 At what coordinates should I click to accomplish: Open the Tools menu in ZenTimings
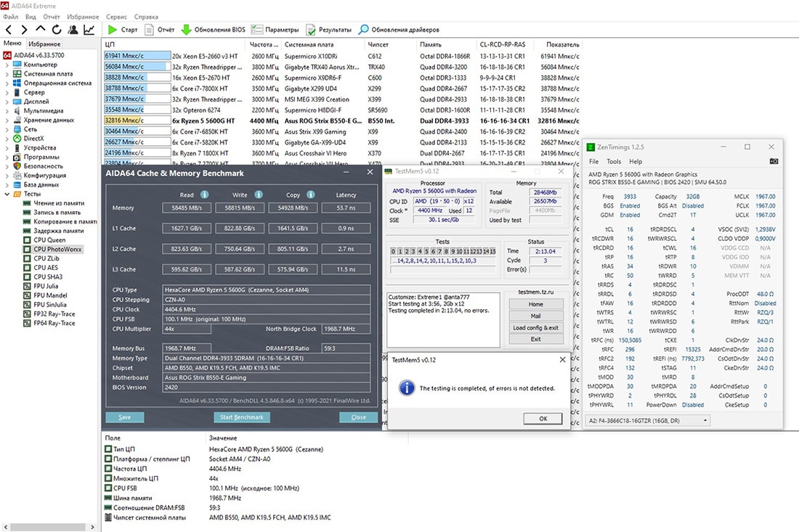(614, 161)
